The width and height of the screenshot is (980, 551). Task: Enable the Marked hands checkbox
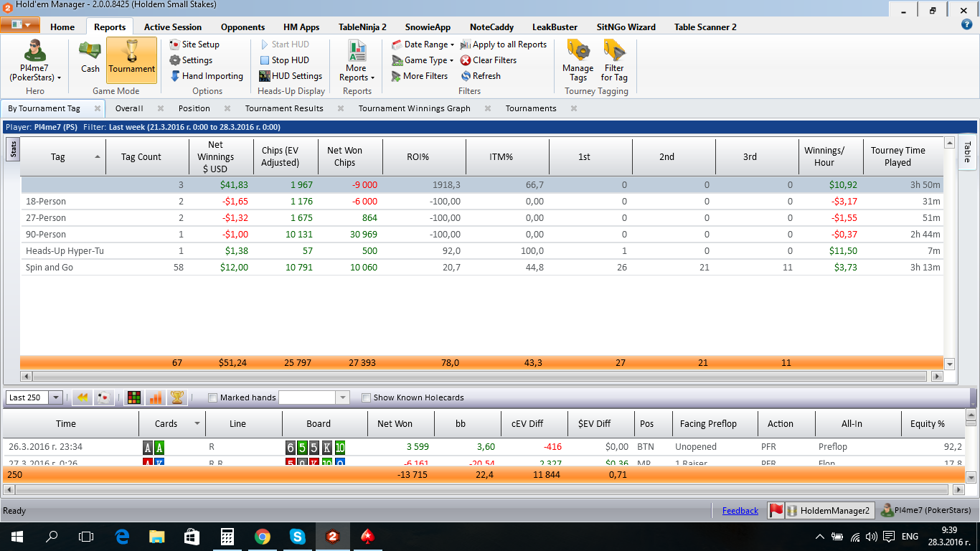(x=212, y=397)
